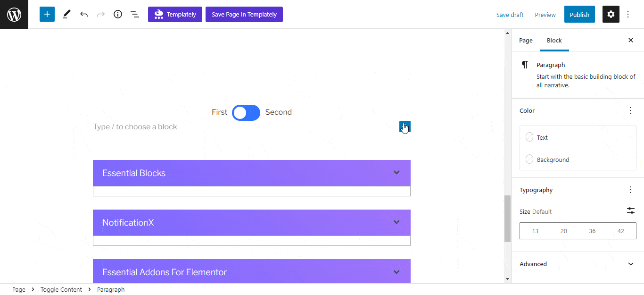Undo the last change
The height and width of the screenshot is (295, 644).
pyautogui.click(x=84, y=14)
